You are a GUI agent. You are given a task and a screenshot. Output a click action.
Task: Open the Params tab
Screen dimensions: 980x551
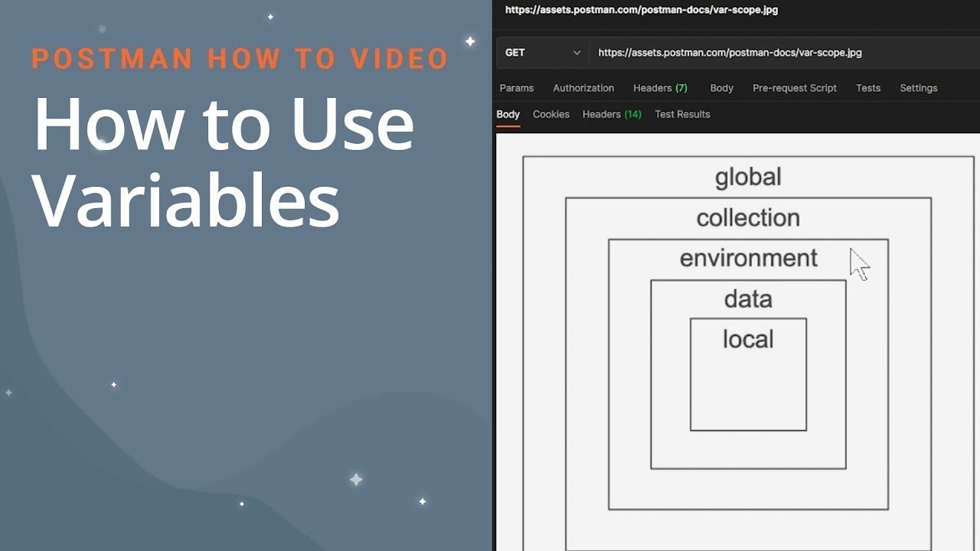(x=517, y=88)
